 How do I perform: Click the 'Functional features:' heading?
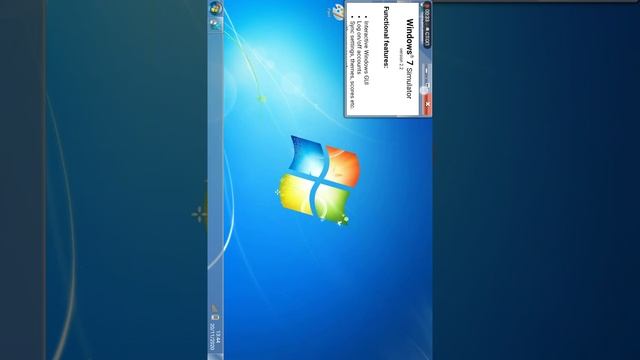click(x=386, y=37)
